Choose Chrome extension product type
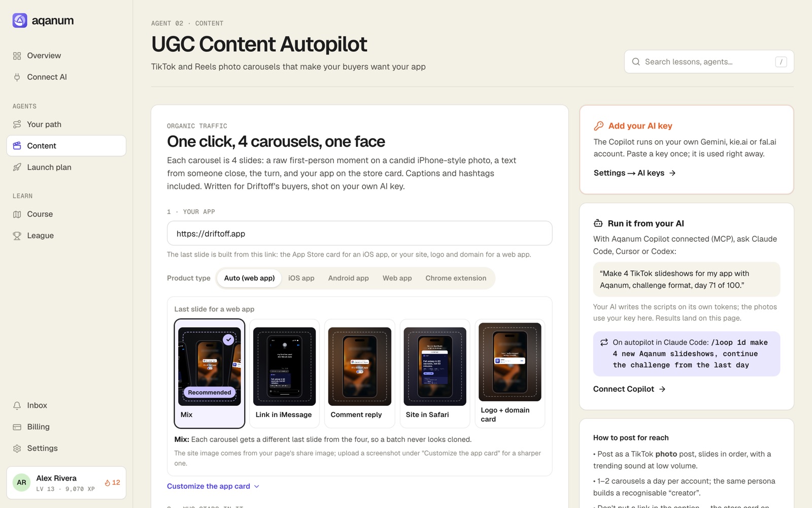This screenshot has height=508, width=812. (x=456, y=278)
